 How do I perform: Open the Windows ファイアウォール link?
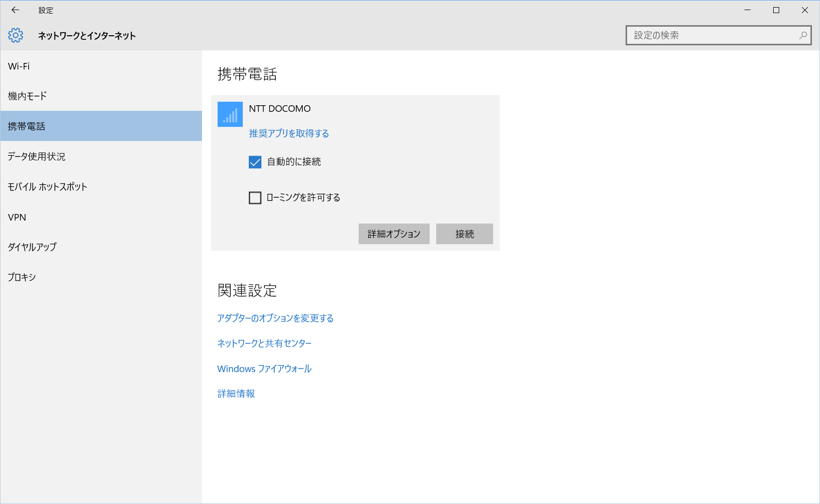[264, 369]
